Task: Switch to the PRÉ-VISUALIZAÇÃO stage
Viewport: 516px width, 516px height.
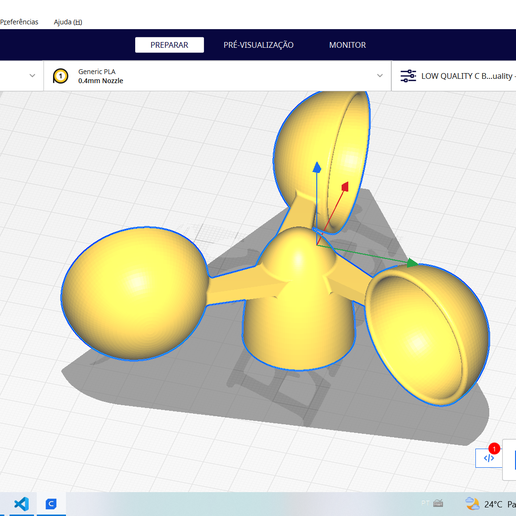Action: (x=258, y=45)
